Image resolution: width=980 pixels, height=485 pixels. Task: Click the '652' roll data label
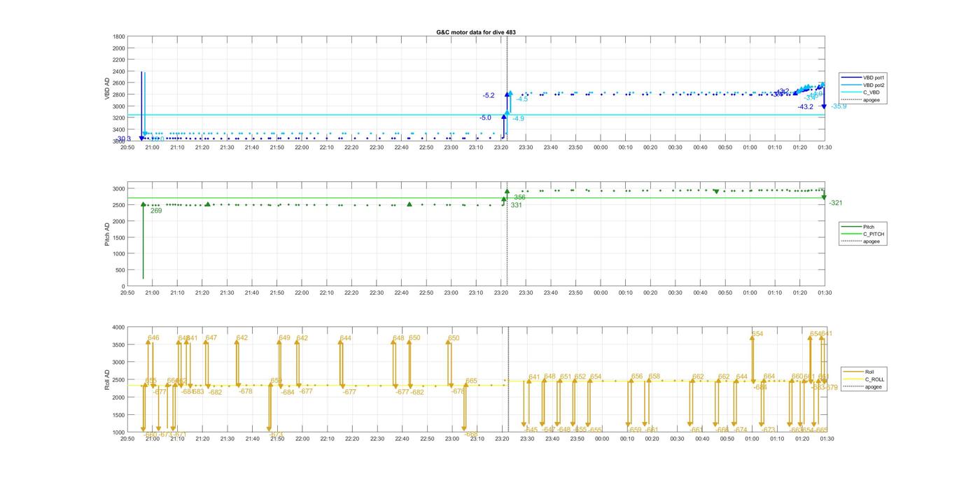(580, 377)
